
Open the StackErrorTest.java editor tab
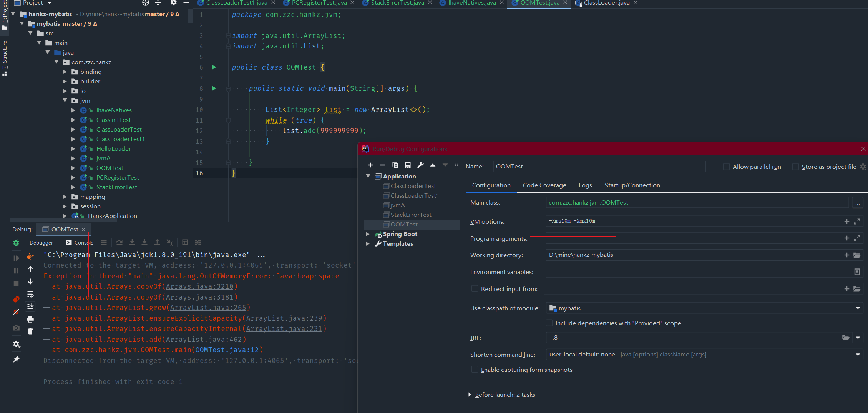[x=397, y=3]
